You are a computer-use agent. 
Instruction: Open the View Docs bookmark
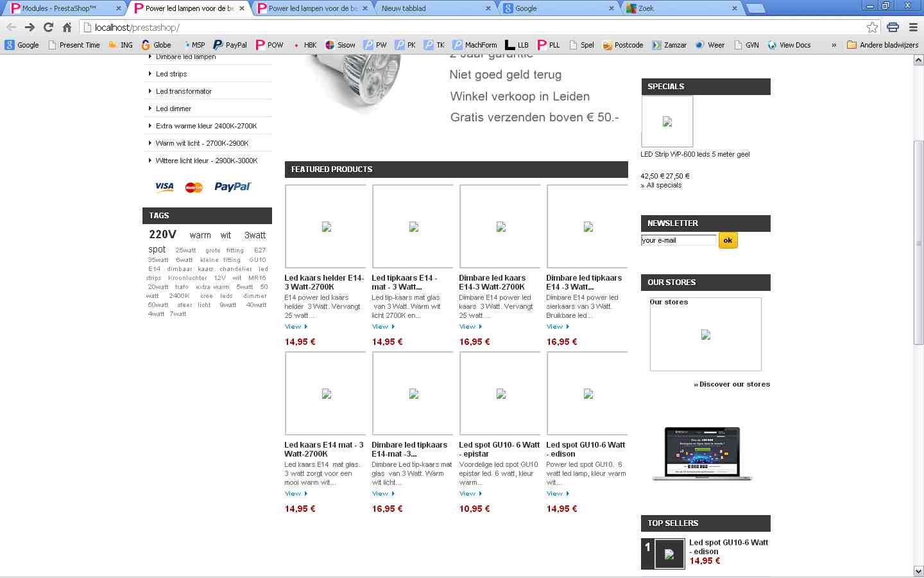(x=789, y=45)
